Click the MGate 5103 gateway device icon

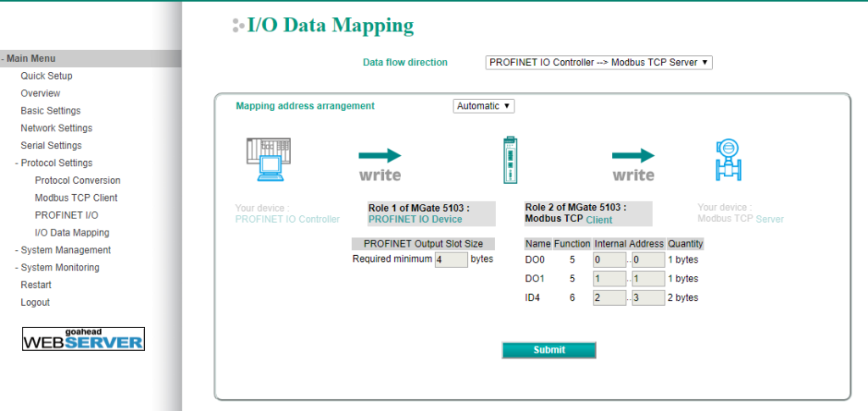(x=508, y=159)
